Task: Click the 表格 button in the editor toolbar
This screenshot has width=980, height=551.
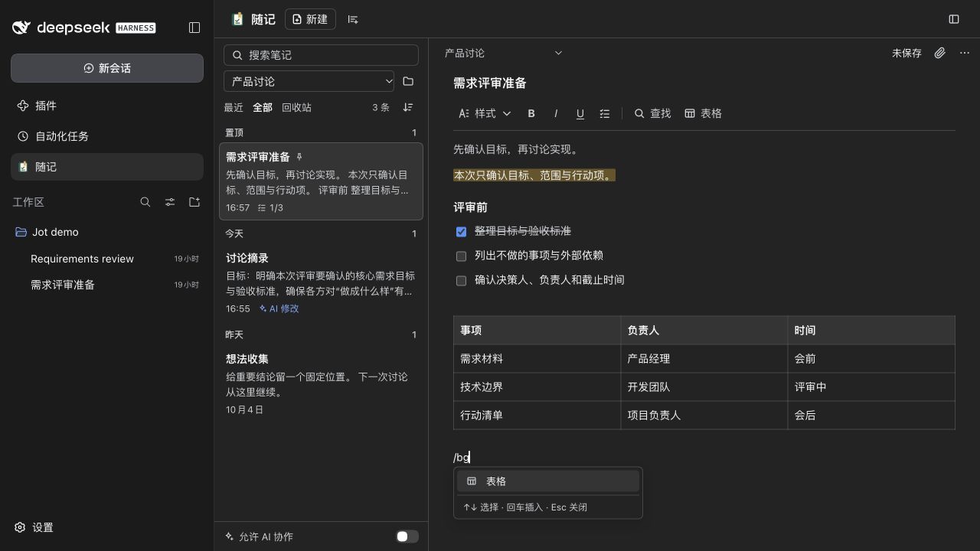Action: click(x=703, y=113)
